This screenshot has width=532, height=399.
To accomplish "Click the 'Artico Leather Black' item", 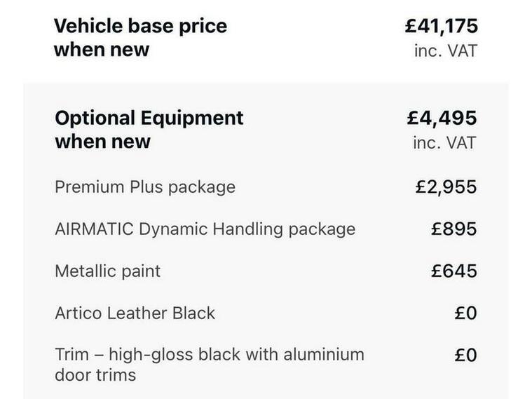I will coord(135,313).
